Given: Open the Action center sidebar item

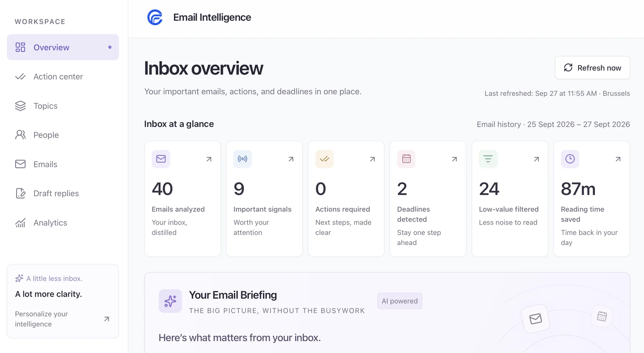Looking at the screenshot, I should tap(63, 76).
